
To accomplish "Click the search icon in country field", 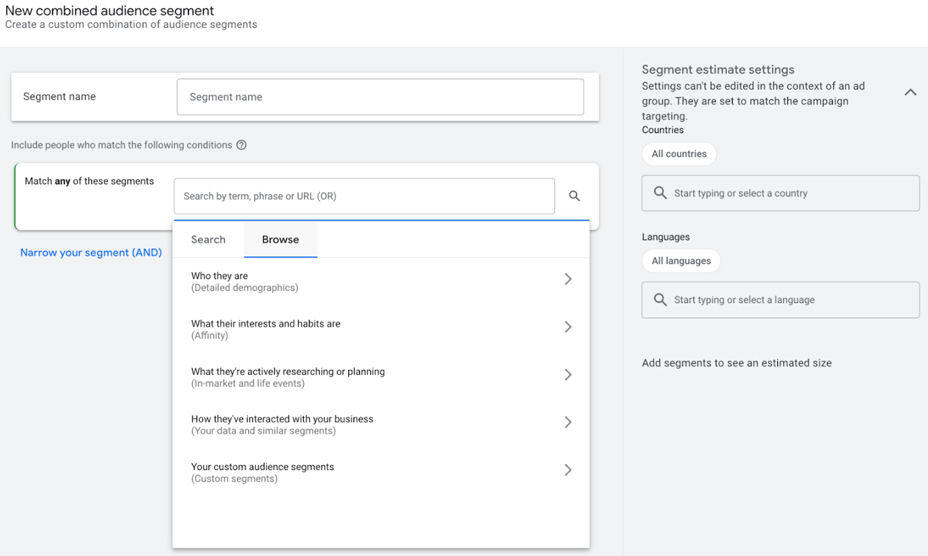I will [660, 193].
